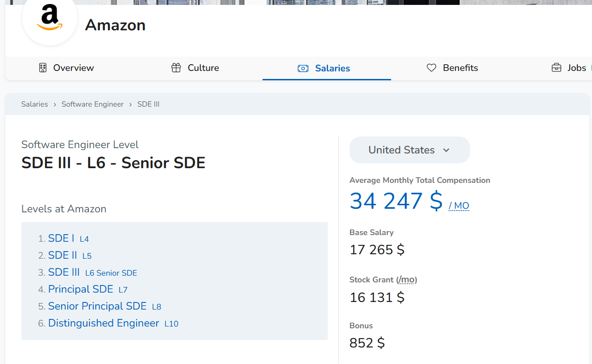Click the Levels at Amazon heading
The image size is (592, 364).
[64, 209]
